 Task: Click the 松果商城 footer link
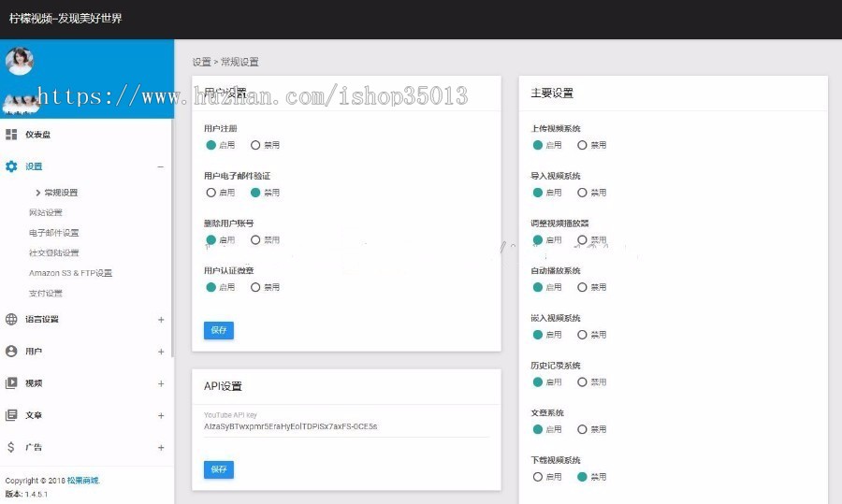83,481
